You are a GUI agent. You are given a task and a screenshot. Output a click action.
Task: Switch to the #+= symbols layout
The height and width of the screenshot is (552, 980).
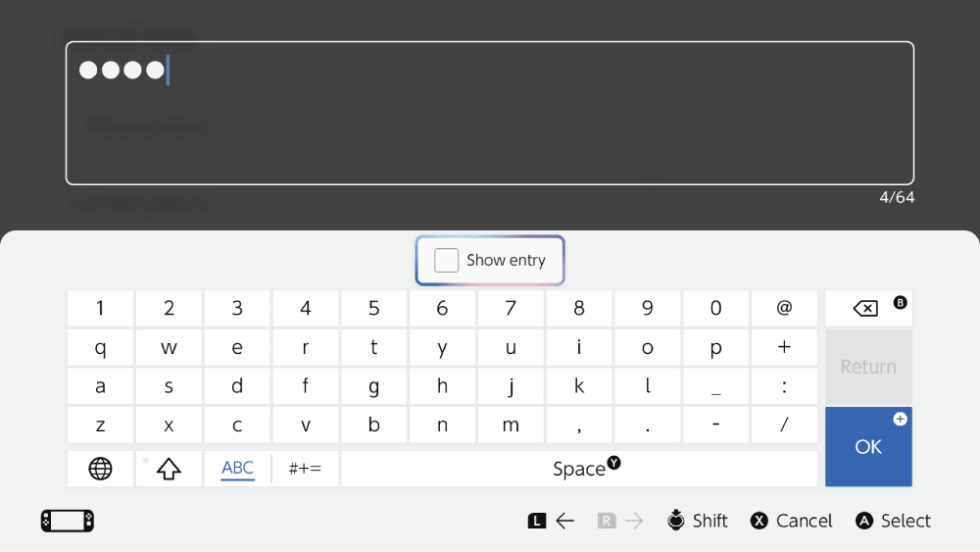(305, 469)
